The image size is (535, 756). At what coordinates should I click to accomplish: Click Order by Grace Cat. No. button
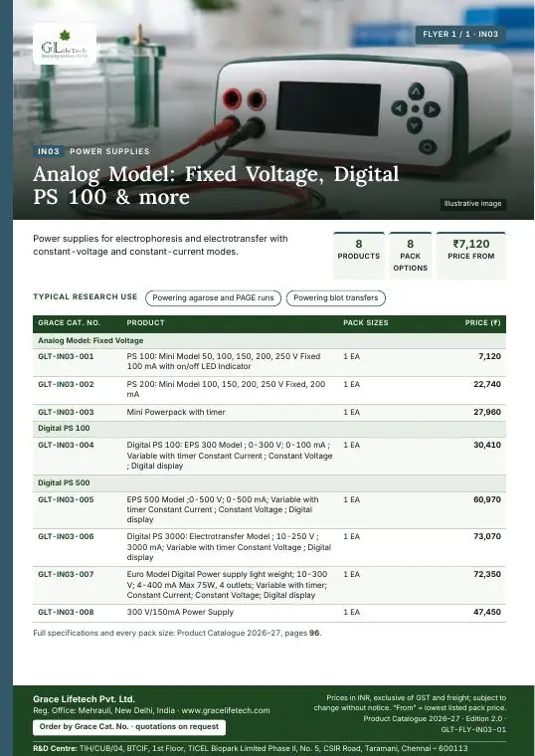click(x=129, y=727)
